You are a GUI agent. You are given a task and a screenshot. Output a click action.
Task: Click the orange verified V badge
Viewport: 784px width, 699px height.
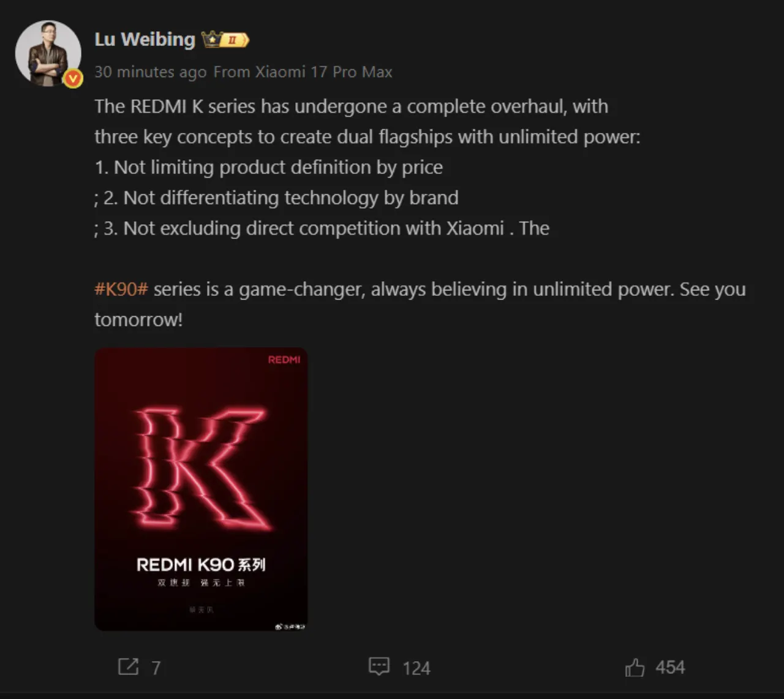[73, 78]
